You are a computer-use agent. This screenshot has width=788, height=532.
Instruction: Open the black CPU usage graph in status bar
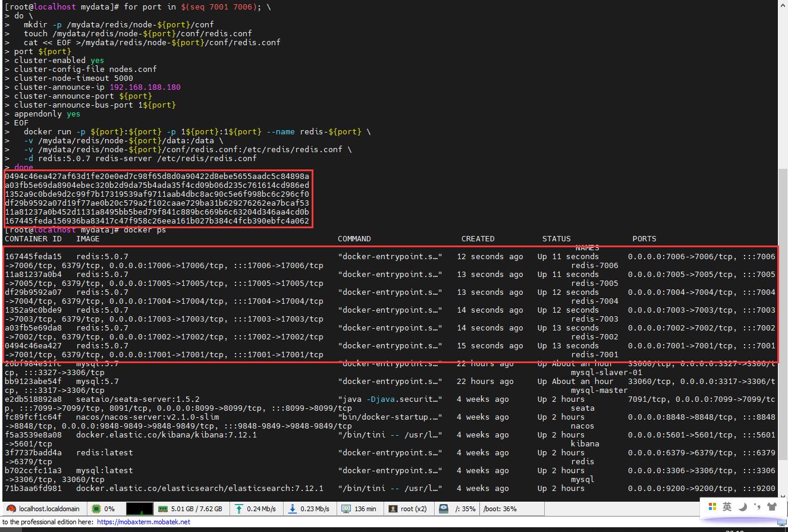tap(139, 509)
